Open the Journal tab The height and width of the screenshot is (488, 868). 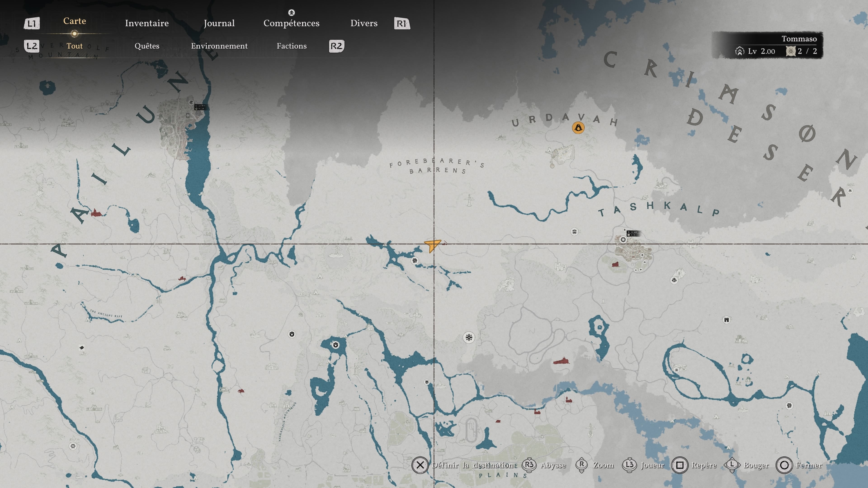pos(219,23)
